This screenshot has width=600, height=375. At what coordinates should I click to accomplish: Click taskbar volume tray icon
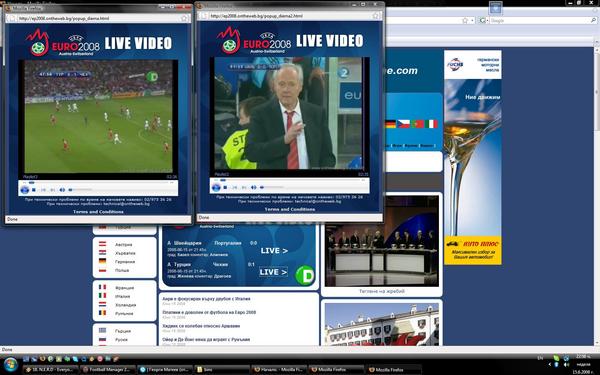[x=567, y=365]
